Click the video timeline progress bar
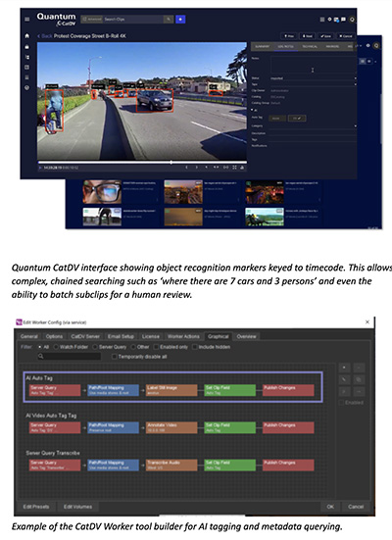Image resolution: width=392 pixels, height=540 pixels. (x=142, y=162)
